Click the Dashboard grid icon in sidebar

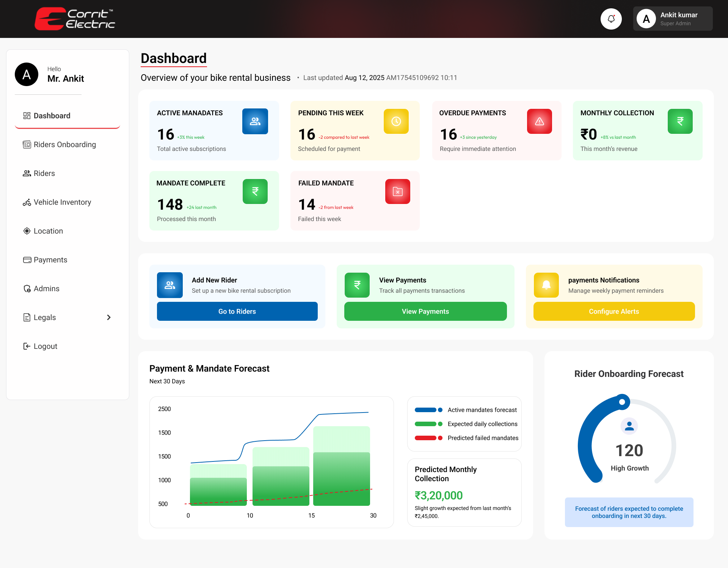click(27, 116)
